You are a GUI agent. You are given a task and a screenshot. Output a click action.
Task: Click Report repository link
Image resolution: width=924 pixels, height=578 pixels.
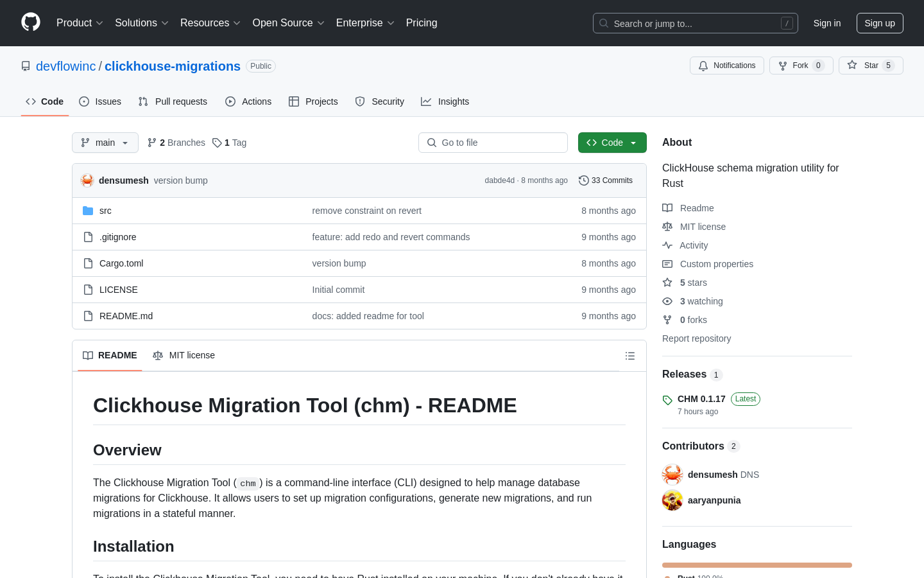pyautogui.click(x=696, y=338)
